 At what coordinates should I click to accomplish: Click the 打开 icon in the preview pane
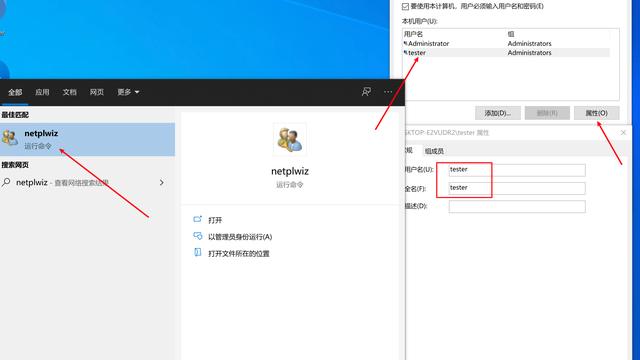(x=198, y=220)
